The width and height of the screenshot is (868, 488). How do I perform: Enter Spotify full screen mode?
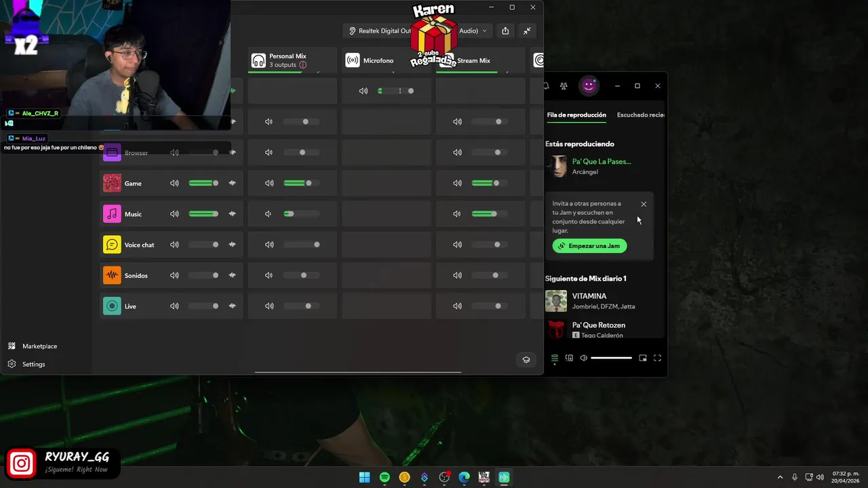click(x=657, y=358)
